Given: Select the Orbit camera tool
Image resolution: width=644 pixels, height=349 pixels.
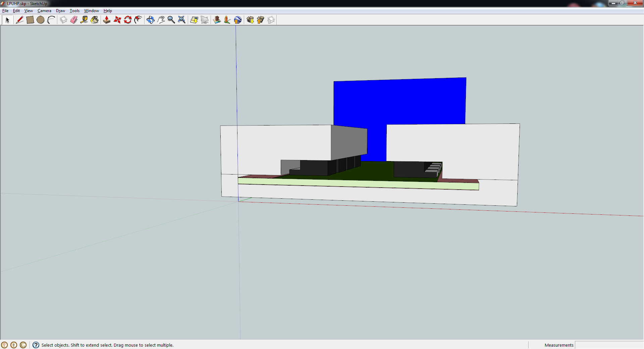Looking at the screenshot, I should 150,20.
